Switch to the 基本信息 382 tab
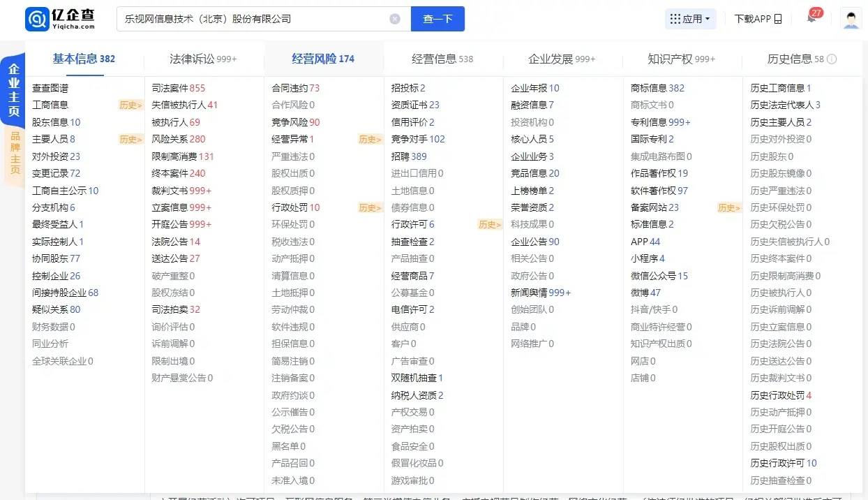 point(84,59)
